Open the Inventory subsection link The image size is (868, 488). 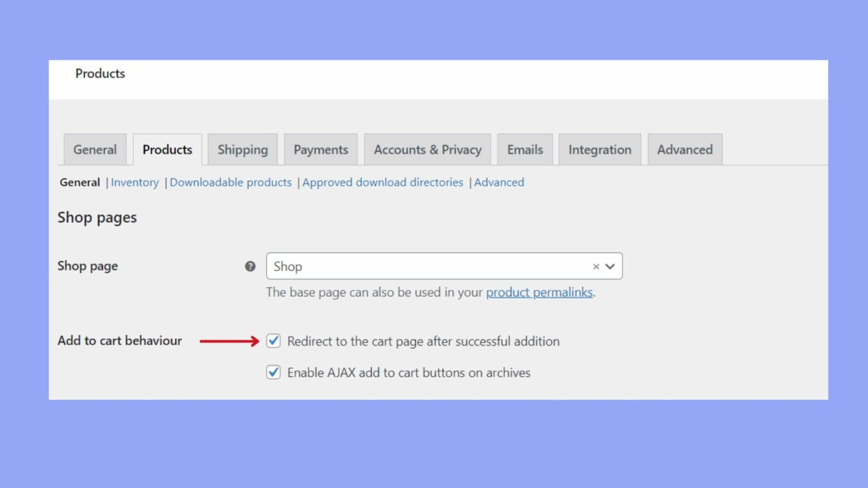[x=135, y=182]
